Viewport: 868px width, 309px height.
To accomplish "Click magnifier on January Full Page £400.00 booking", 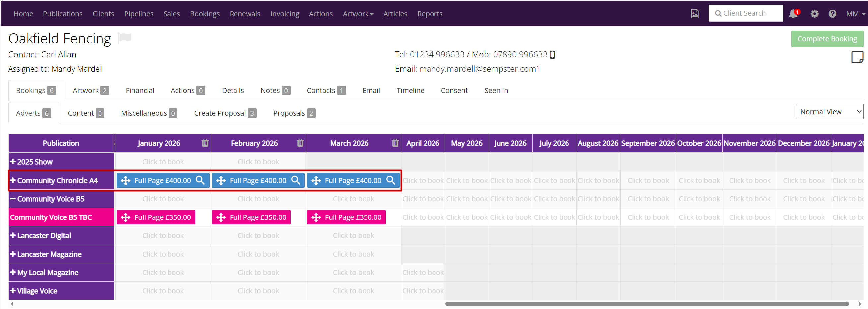I will (200, 180).
